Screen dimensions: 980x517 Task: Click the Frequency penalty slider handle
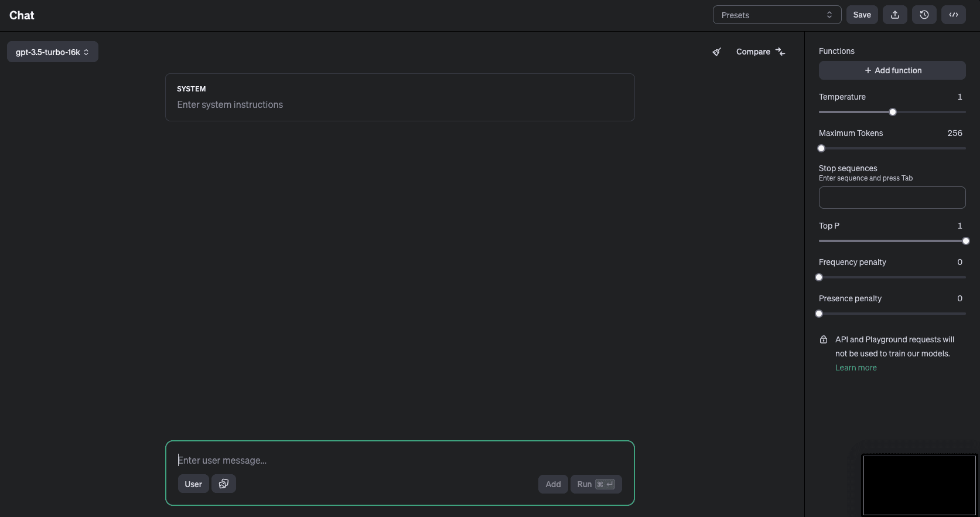tap(819, 277)
